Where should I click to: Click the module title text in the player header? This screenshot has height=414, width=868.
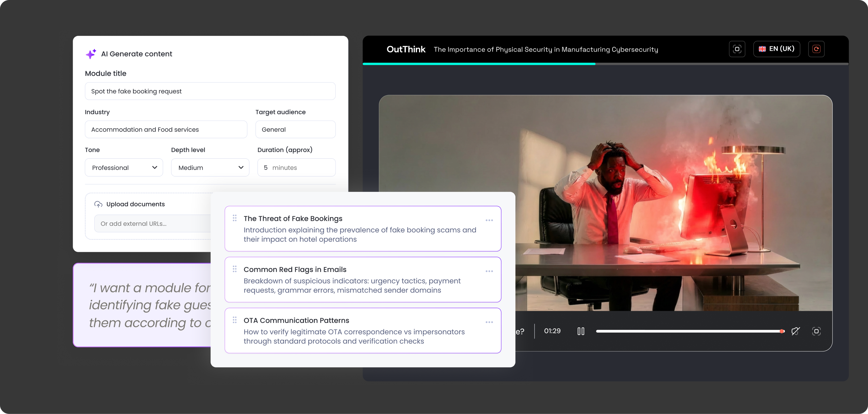click(x=546, y=50)
